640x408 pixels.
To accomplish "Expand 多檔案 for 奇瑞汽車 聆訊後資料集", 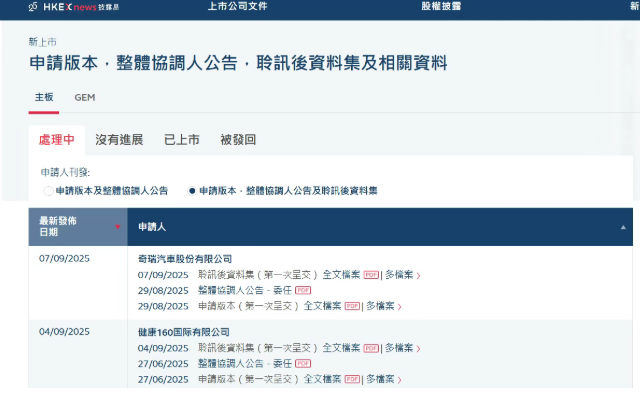I will coord(402,275).
